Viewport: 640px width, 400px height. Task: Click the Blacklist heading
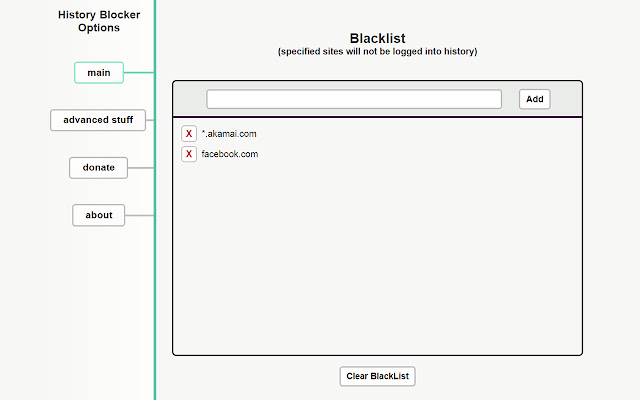click(x=377, y=38)
